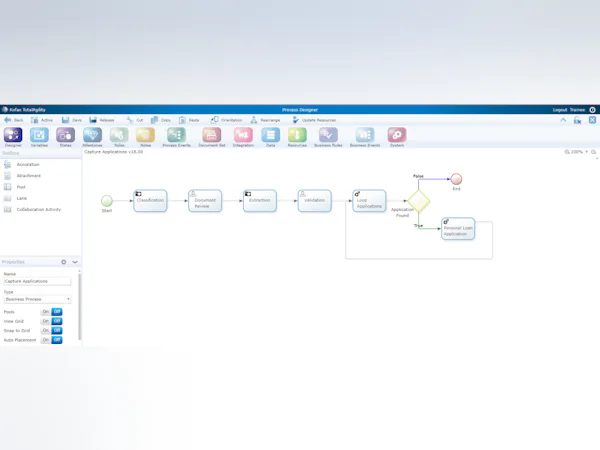Click the Paste toolbar button
Image resolution: width=600 pixels, height=450 pixels.
[189, 120]
